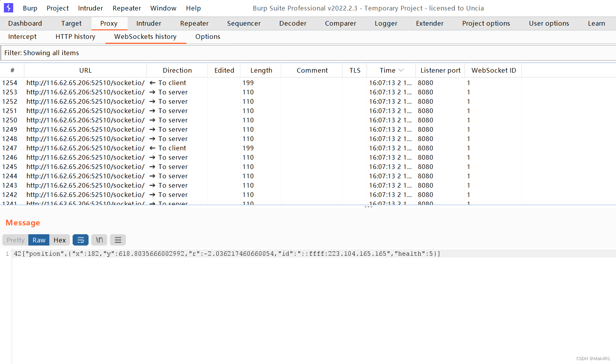Sort by the Comment column header
Screen dimensions: 616x364
[312, 70]
